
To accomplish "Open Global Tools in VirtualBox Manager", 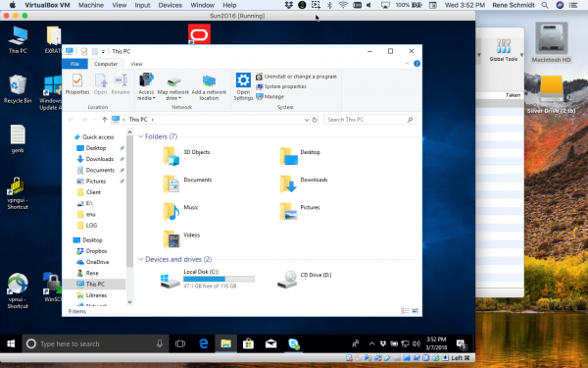I will click(504, 50).
